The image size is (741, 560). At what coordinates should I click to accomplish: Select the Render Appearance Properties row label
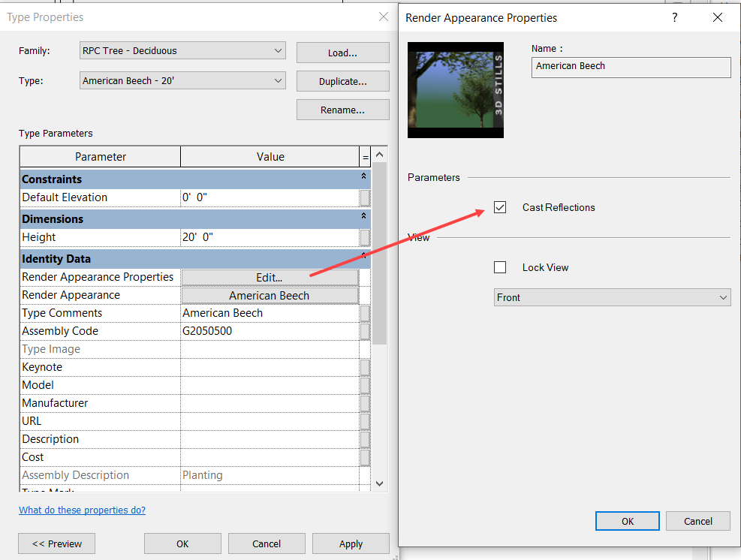[98, 277]
